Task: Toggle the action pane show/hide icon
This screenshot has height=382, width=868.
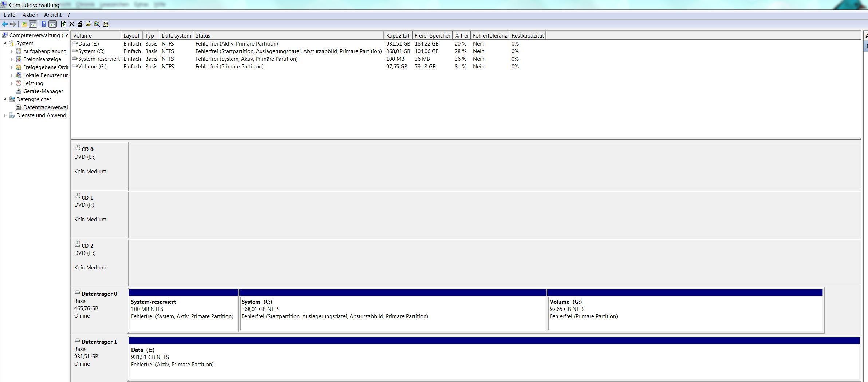Action: (53, 24)
